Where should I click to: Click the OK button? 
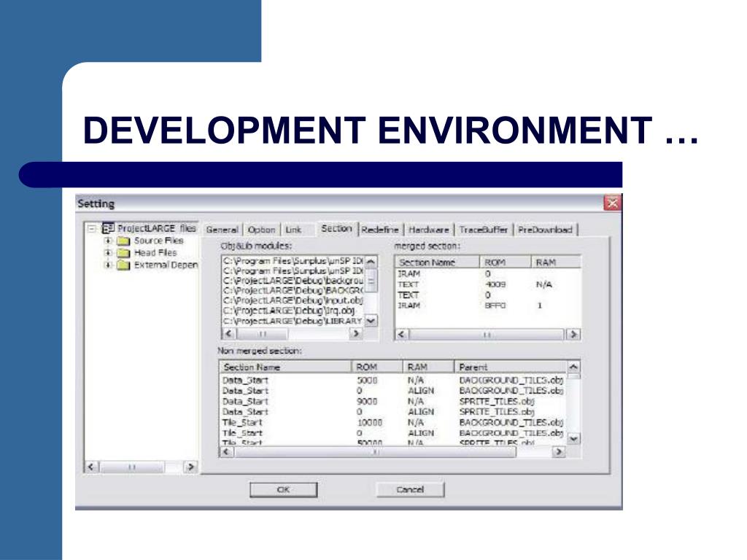[284, 489]
